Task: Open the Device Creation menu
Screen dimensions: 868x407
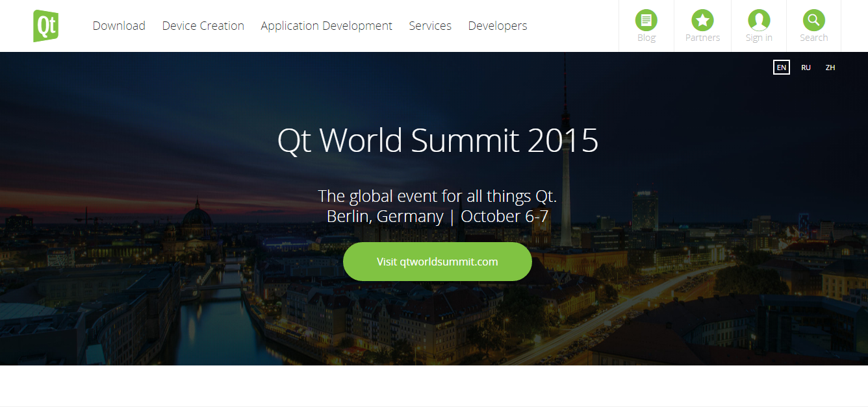Action: [x=203, y=26]
